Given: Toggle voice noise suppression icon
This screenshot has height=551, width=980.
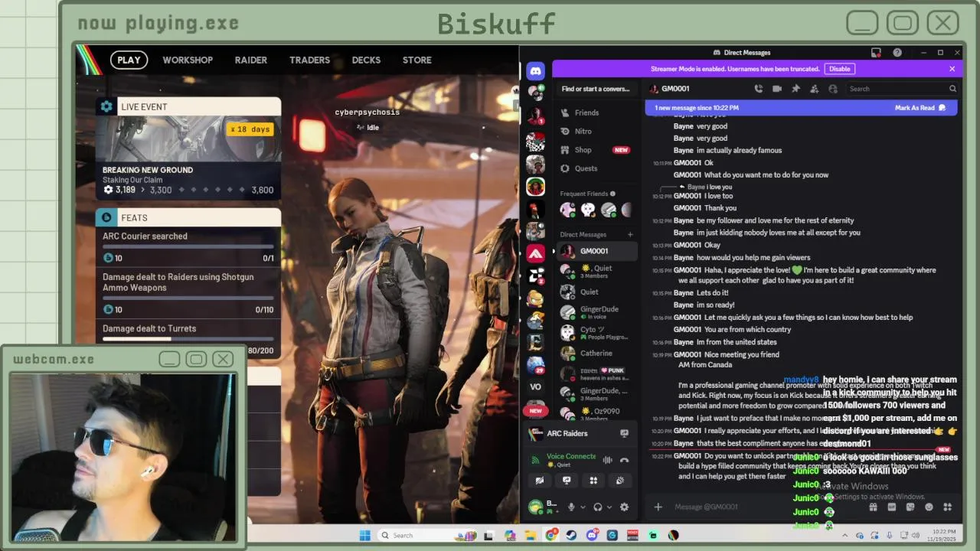Looking at the screenshot, I should click(607, 460).
